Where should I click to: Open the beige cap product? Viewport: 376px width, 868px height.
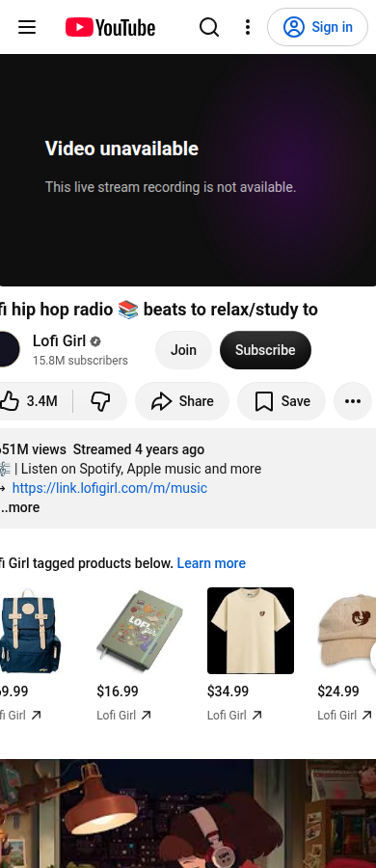(x=347, y=631)
